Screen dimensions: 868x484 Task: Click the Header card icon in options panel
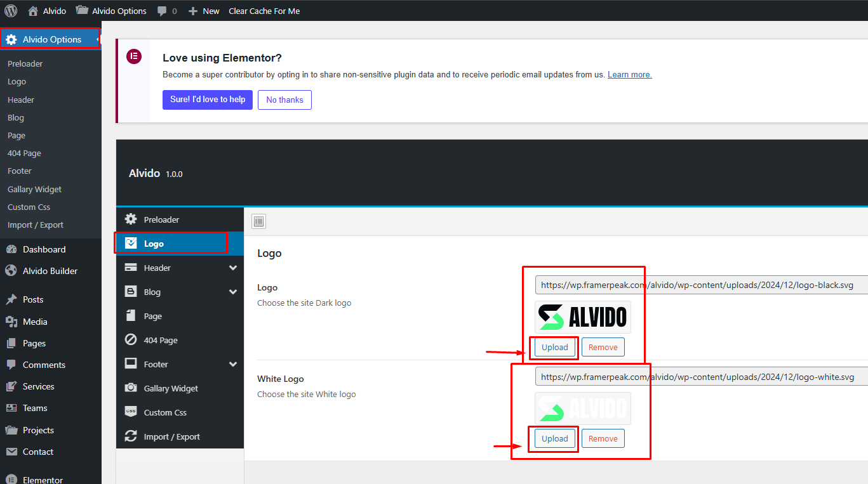click(131, 268)
